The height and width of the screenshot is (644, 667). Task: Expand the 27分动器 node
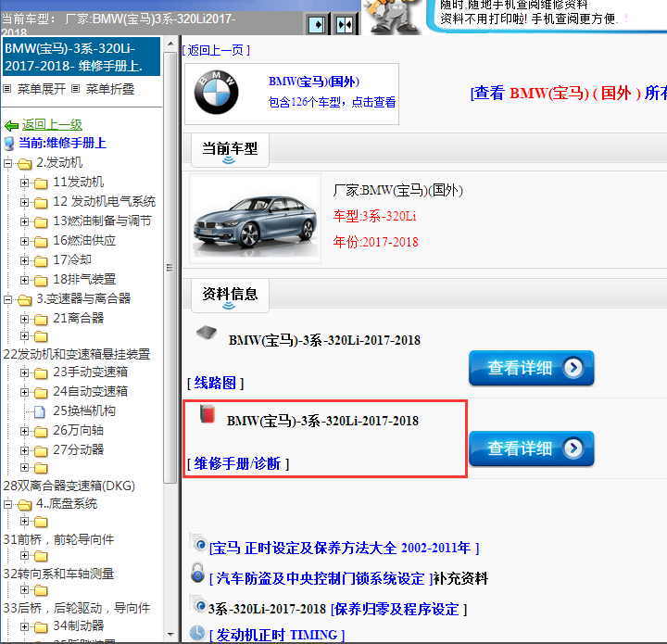pyautogui.click(x=24, y=451)
